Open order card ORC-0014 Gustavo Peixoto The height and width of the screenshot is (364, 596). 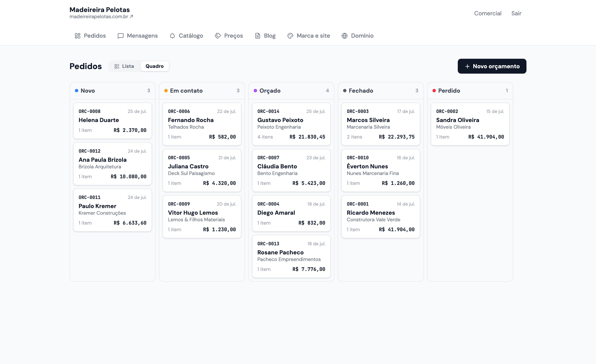click(291, 124)
